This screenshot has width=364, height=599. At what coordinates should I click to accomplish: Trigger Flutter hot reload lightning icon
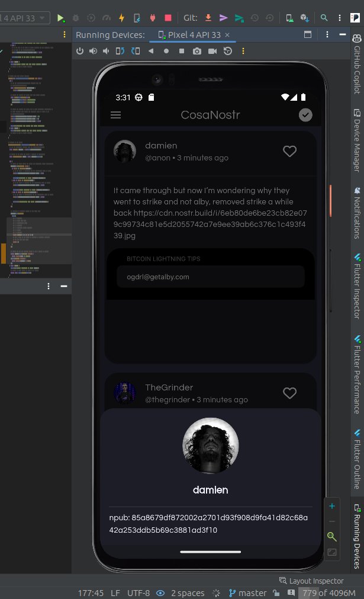[122, 18]
